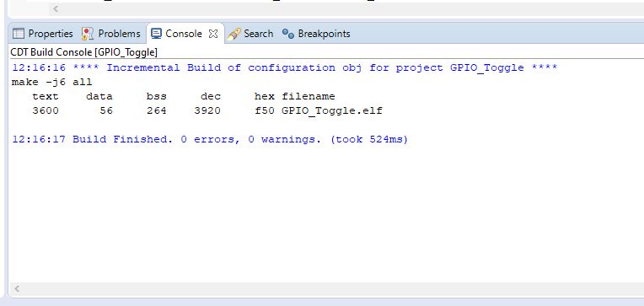Open the Problems tab
Screen dimensions: 644x306
pos(111,34)
